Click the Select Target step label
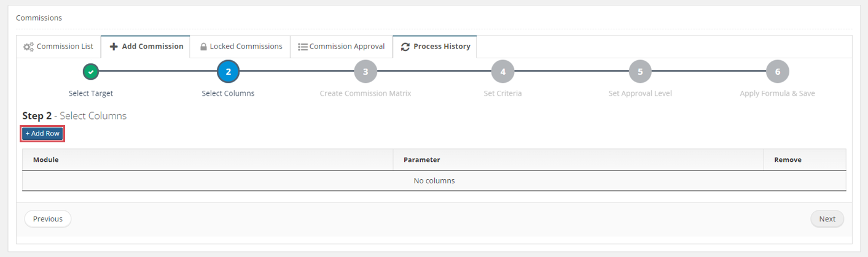 click(x=91, y=94)
